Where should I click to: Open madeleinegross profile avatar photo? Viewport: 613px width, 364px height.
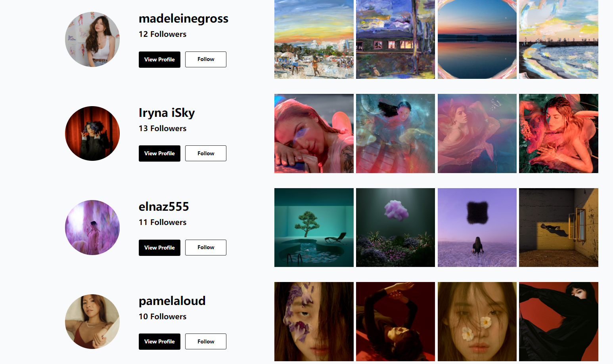pos(92,39)
